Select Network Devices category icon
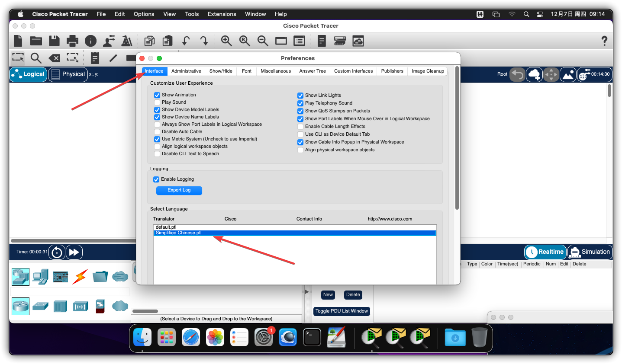This screenshot has height=364, width=622. 20,277
